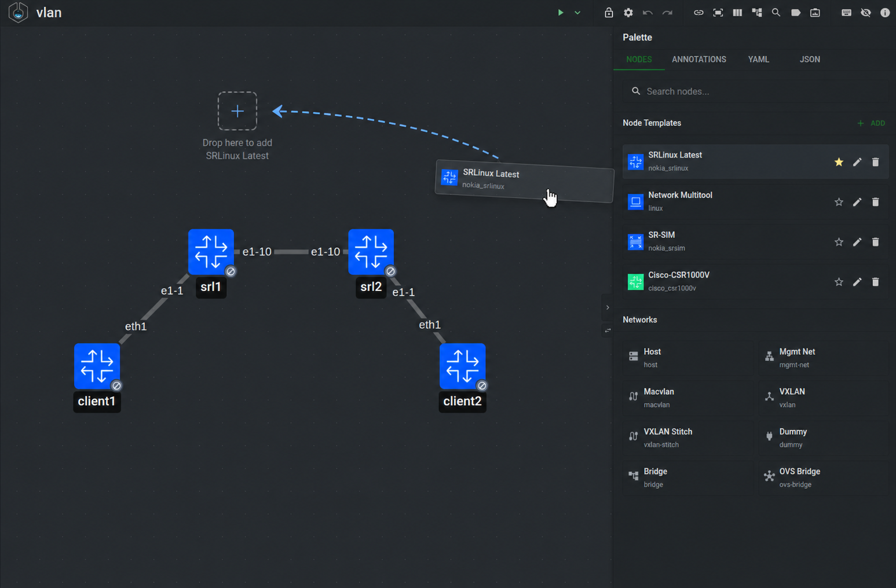Switch to the NODES tab
Viewport: 896px width, 588px height.
(639, 60)
